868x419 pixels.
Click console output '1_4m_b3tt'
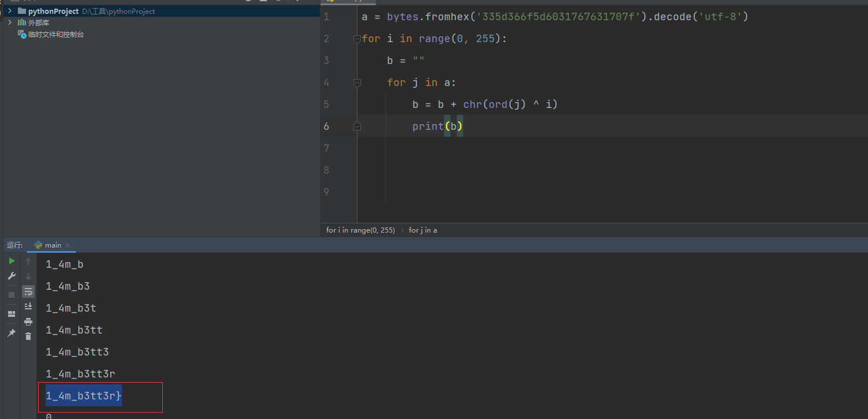[x=74, y=330]
